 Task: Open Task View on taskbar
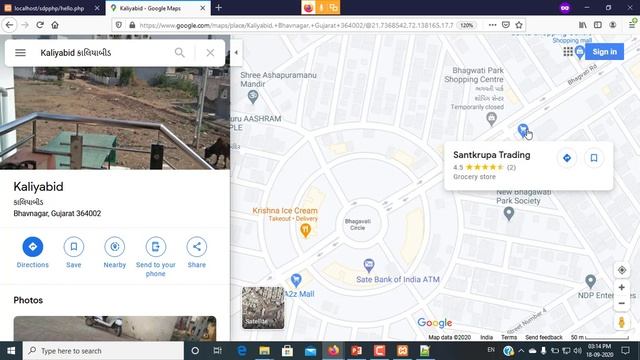[x=218, y=351]
